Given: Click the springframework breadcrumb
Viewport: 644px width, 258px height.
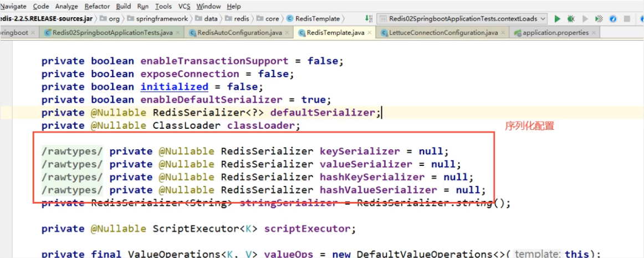Looking at the screenshot, I should point(162,18).
